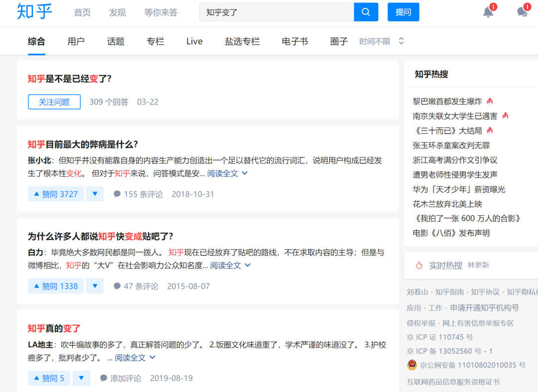This screenshot has width=538, height=392.
Task: Click hot search 《我拍了一张 600 万人的合影》
Action: click(467, 219)
